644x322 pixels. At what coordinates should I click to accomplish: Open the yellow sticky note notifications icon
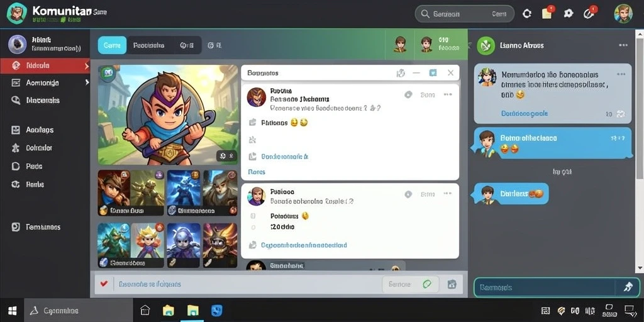[547, 14]
